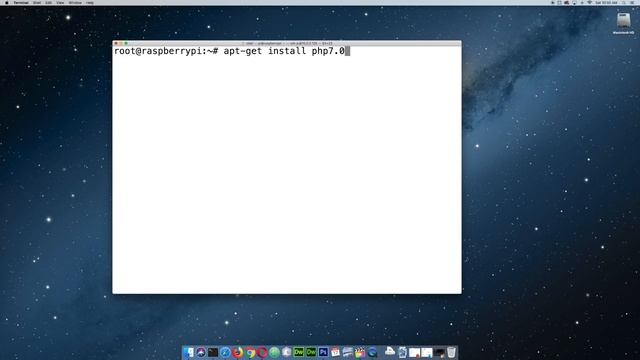The image size is (640, 360).
Task: Zoom the Terminal window with green button
Action: 126,43
